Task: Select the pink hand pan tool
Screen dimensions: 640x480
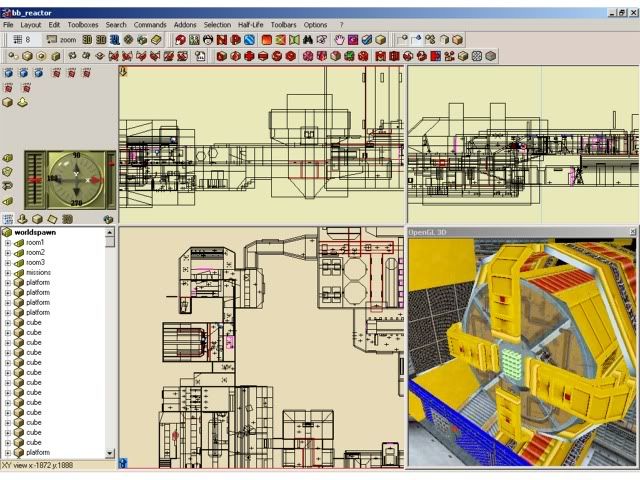Action: pos(339,40)
